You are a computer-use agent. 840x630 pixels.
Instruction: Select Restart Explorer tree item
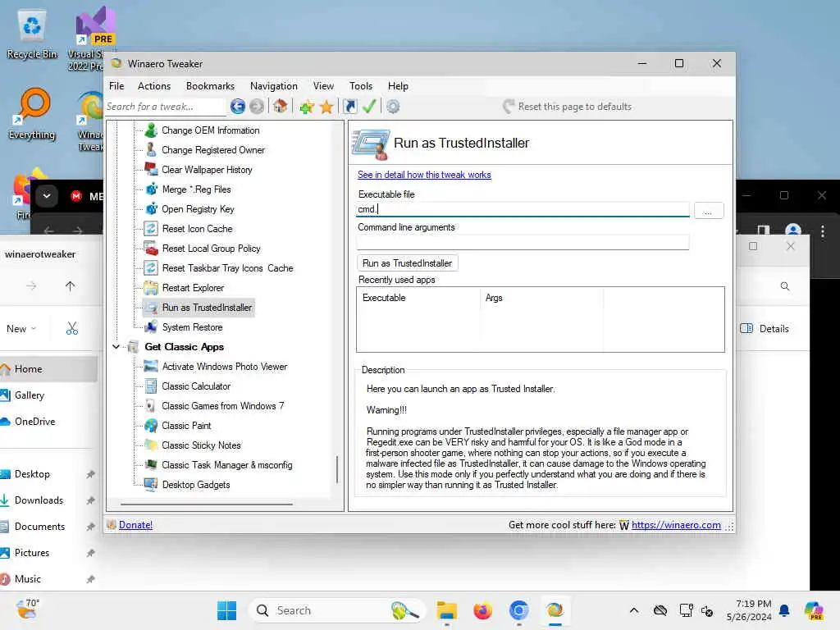(193, 288)
